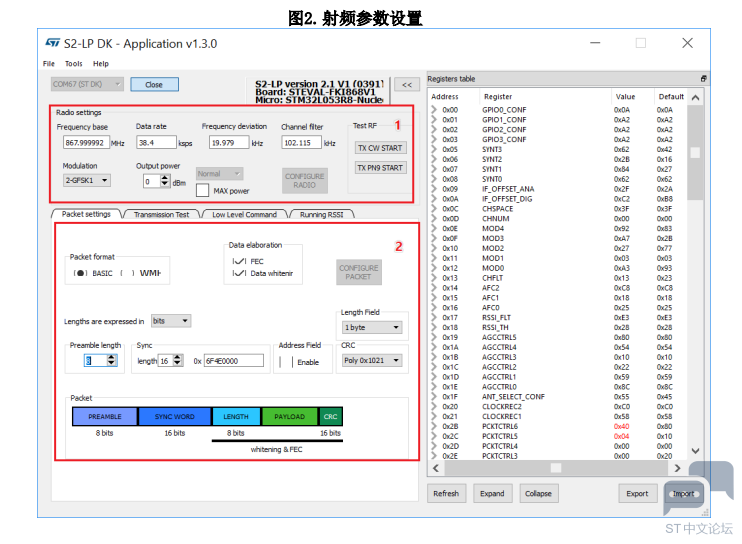
Task: Click the TX CW START button
Action: point(380,148)
